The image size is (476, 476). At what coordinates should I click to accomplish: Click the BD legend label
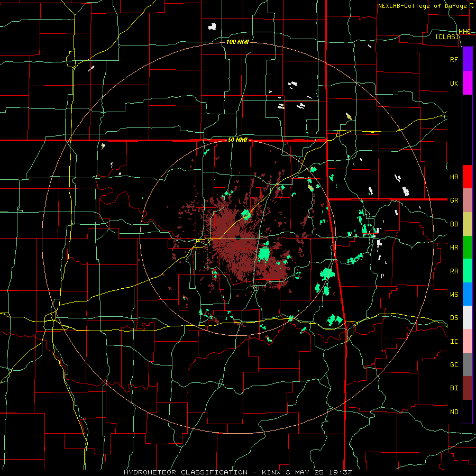[x=454, y=224]
